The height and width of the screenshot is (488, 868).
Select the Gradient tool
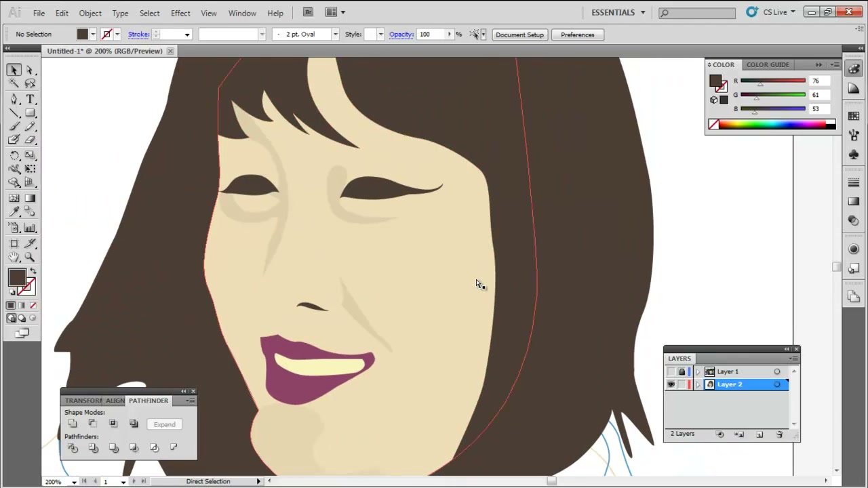click(x=30, y=198)
